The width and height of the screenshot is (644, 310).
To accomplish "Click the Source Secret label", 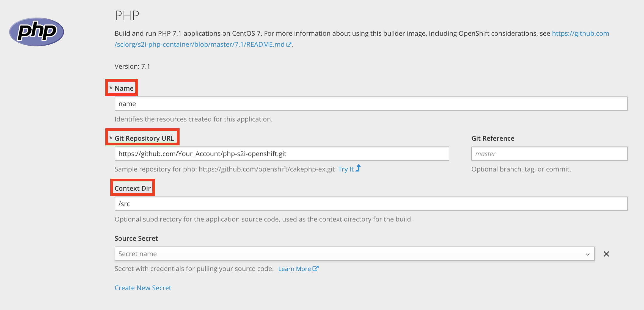I will tap(136, 238).
